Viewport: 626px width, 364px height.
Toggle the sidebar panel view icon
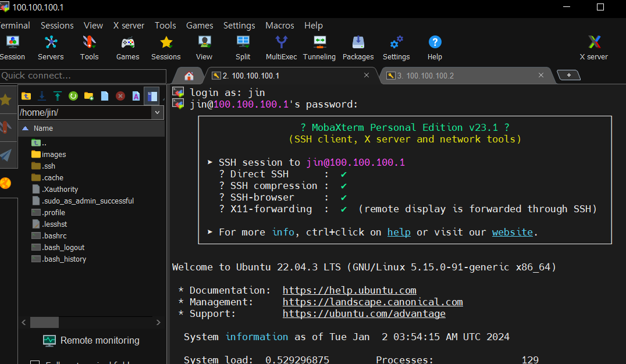tap(152, 96)
